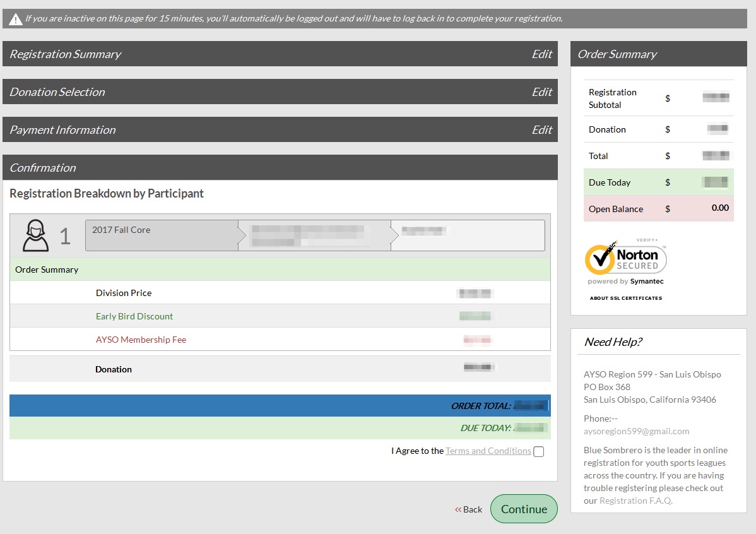This screenshot has height=534, width=756.
Task: Click the Early Bird Discount row
Action: 134,316
